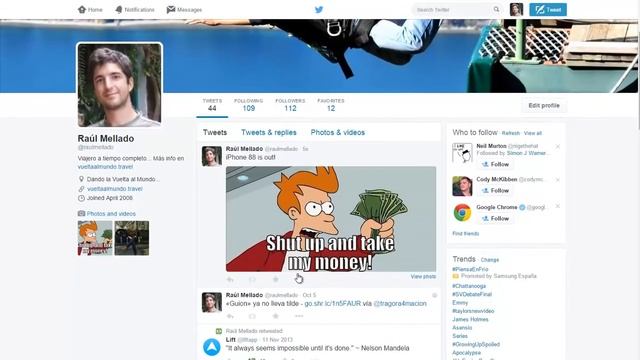The width and height of the screenshot is (640, 360).
Task: Refresh Who to follow suggestions
Action: (511, 133)
